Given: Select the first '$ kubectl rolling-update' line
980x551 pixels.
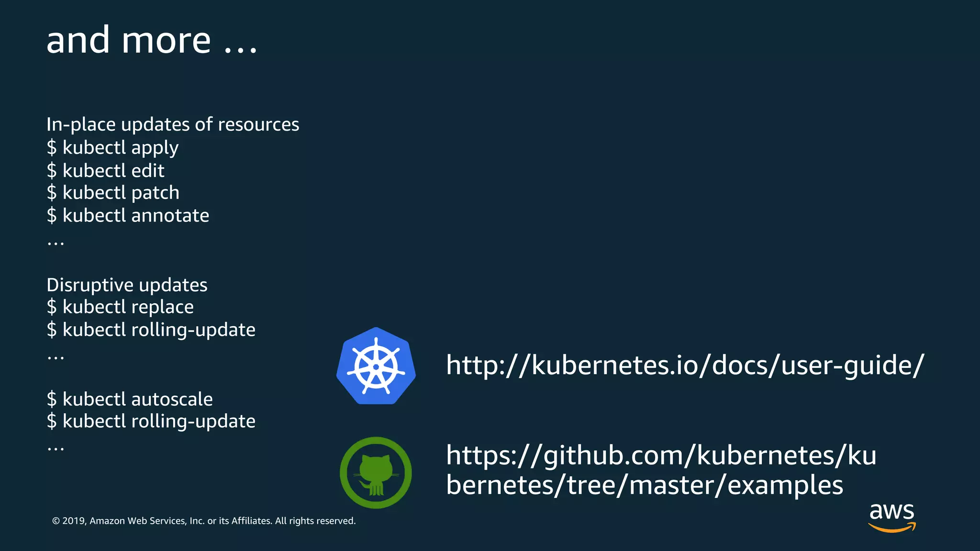Looking at the screenshot, I should pyautogui.click(x=151, y=330).
